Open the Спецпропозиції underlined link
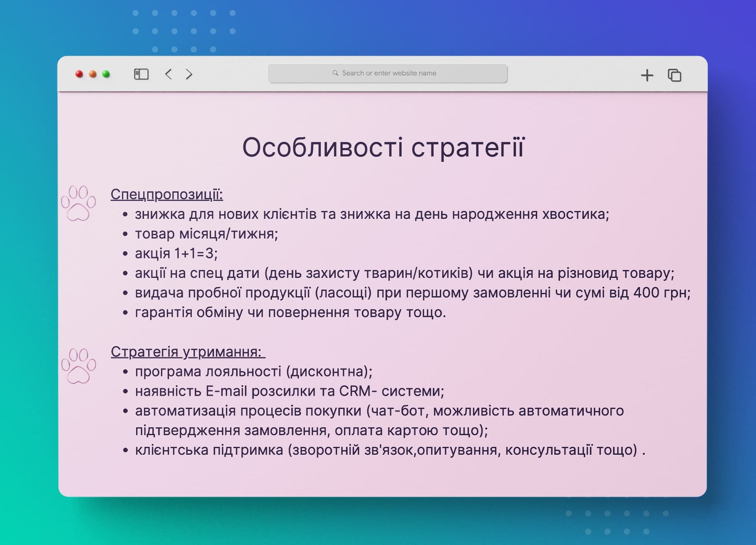 coord(167,194)
